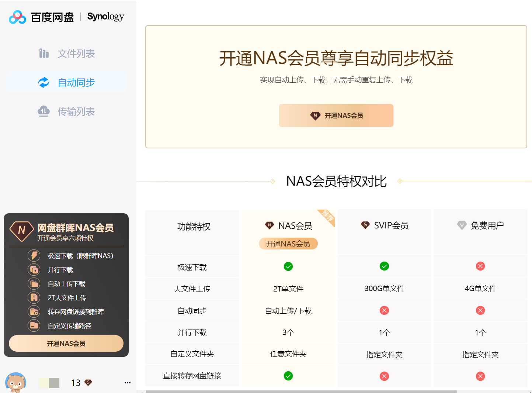Click the SVIP会员 column header

tap(384, 225)
